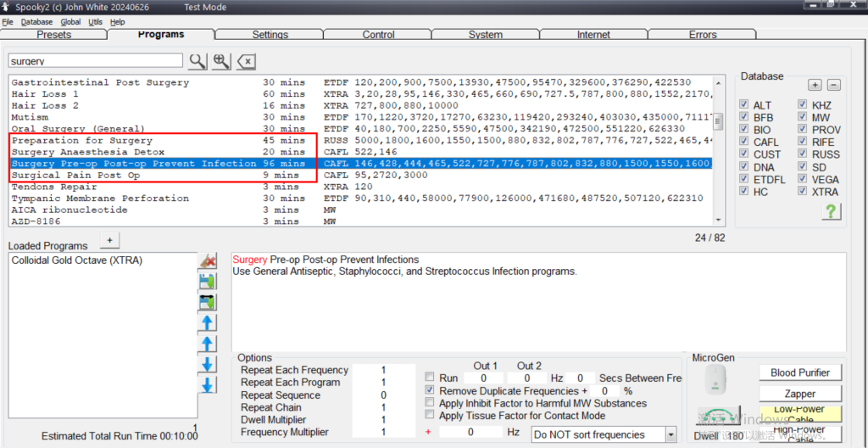The height and width of the screenshot is (448, 868).
Task: Click the plus button beside Loaded Programs
Action: pos(109,240)
